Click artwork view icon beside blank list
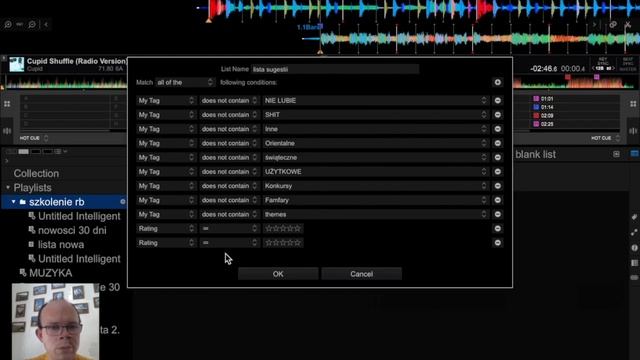The width and height of the screenshot is (640, 360). coord(616,154)
